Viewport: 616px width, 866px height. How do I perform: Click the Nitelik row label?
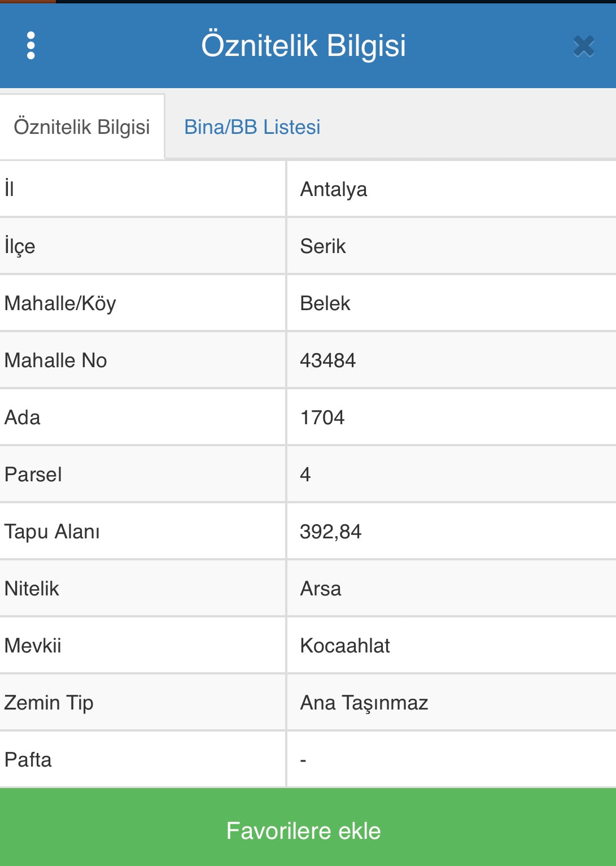point(32,589)
